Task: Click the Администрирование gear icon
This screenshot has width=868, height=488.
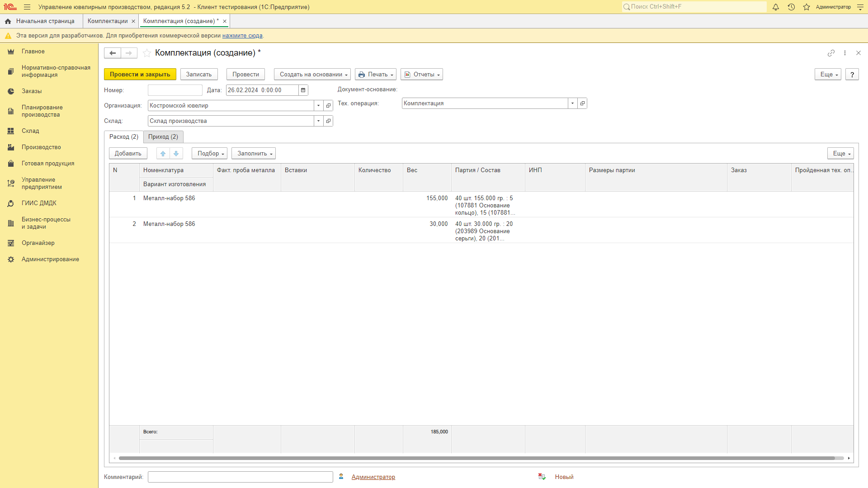Action: (11, 259)
